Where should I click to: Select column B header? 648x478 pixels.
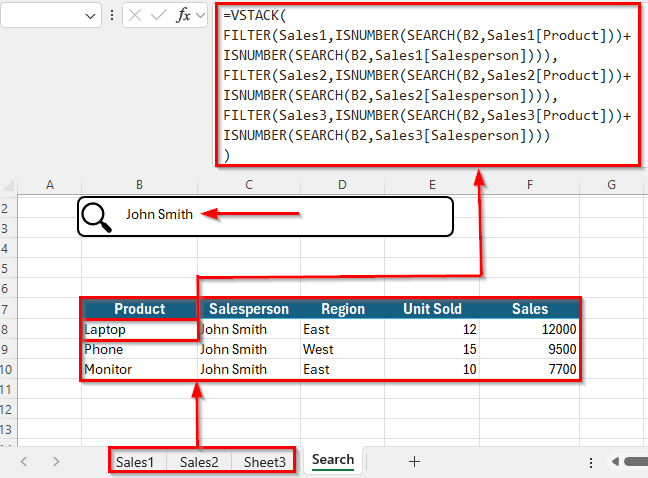tap(139, 185)
